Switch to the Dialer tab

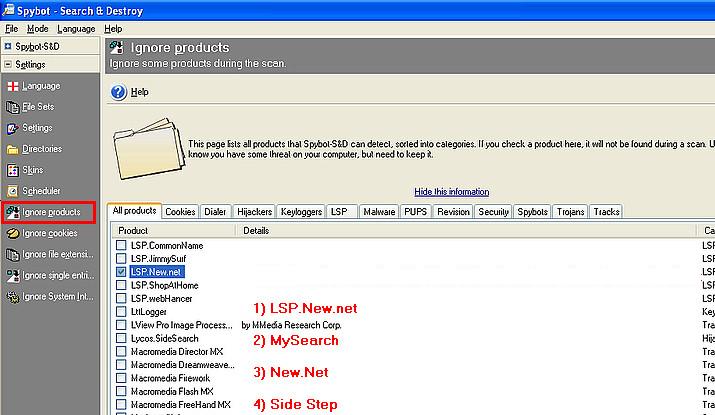[x=215, y=212]
